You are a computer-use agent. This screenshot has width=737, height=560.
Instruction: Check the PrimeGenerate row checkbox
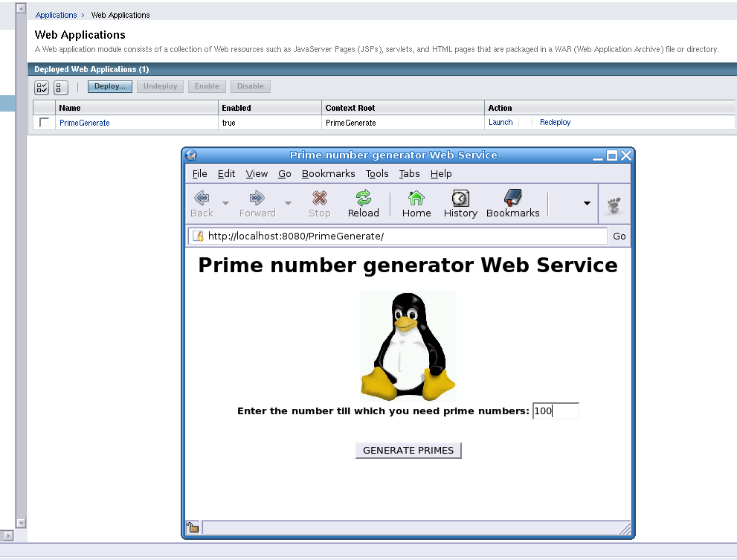45,123
